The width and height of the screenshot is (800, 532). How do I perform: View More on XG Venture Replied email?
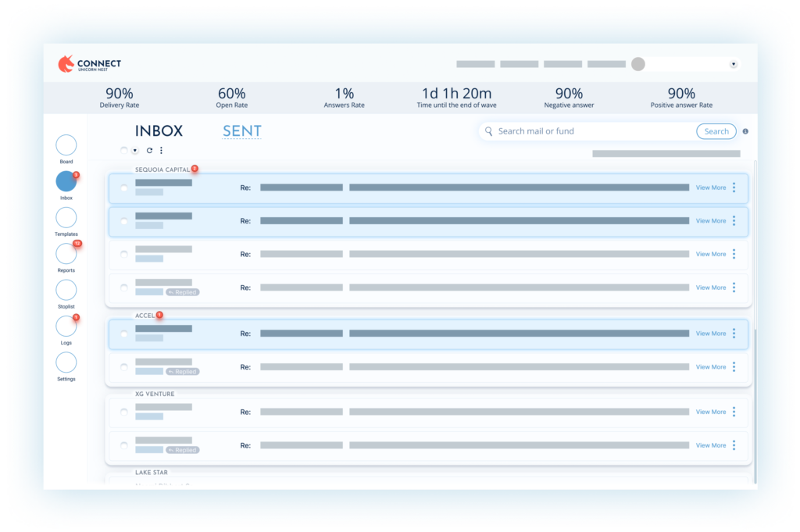(711, 445)
